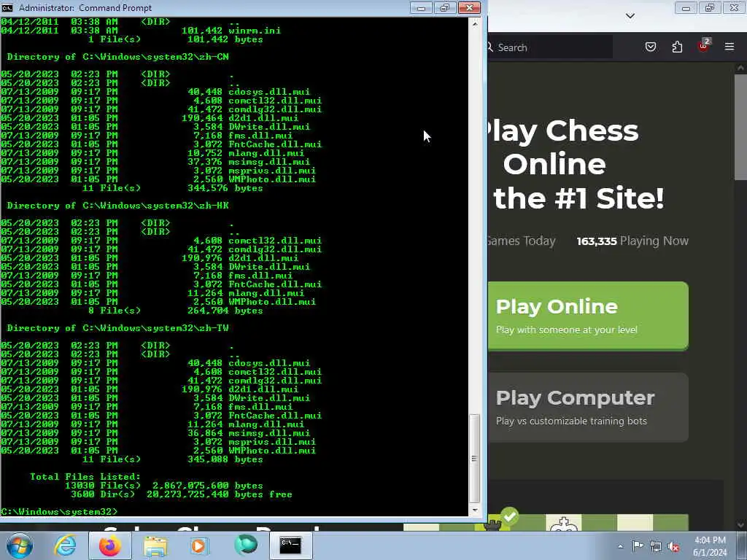
Task: Click the winrm.ini file entry
Action: point(141,31)
